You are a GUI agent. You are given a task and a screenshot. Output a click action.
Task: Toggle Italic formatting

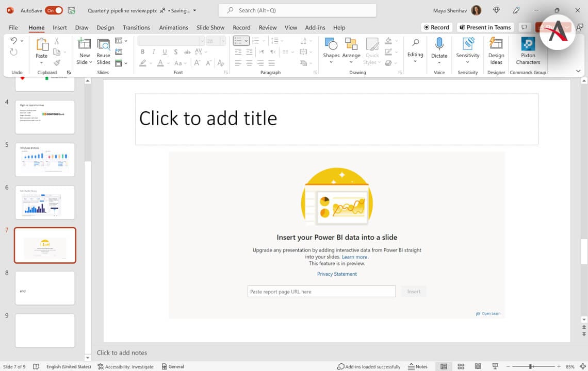point(154,52)
